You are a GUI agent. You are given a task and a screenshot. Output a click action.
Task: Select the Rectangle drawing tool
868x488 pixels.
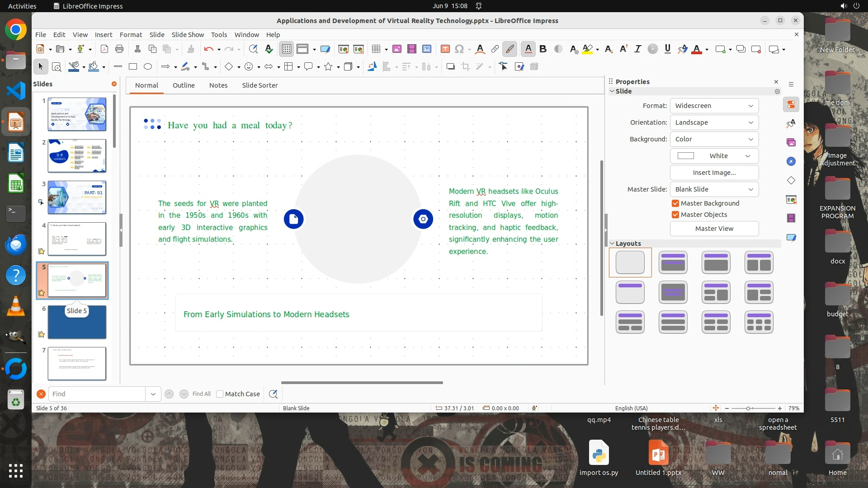tap(133, 67)
